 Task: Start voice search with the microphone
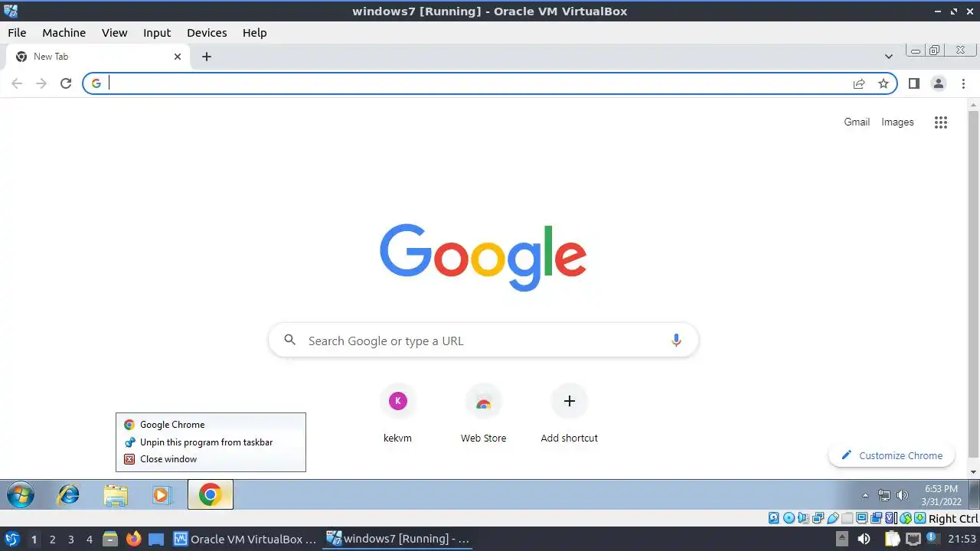676,341
